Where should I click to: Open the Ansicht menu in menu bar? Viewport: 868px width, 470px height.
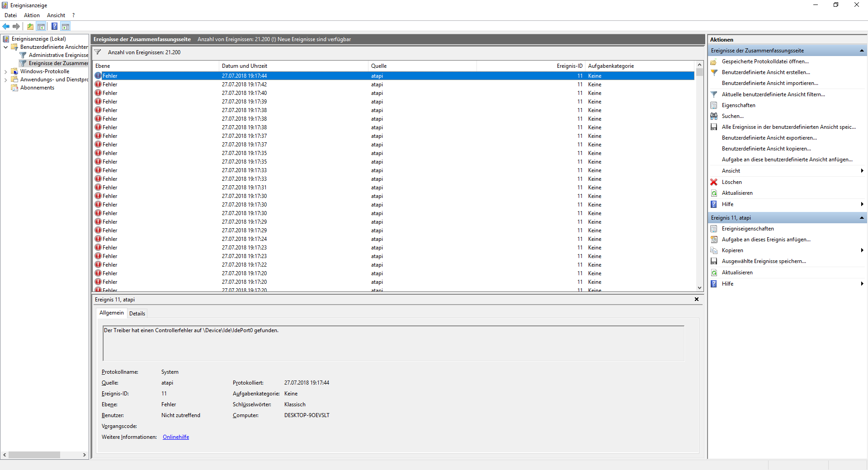[56, 15]
